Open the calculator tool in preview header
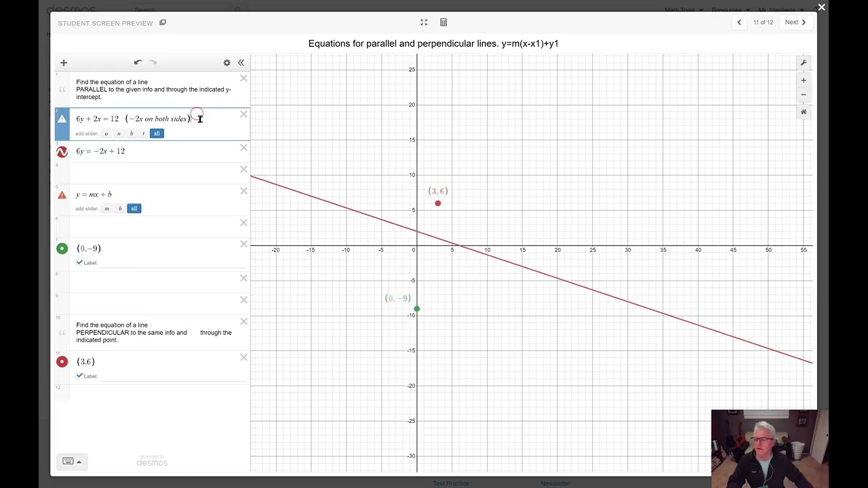Image resolution: width=868 pixels, height=488 pixels. [443, 22]
